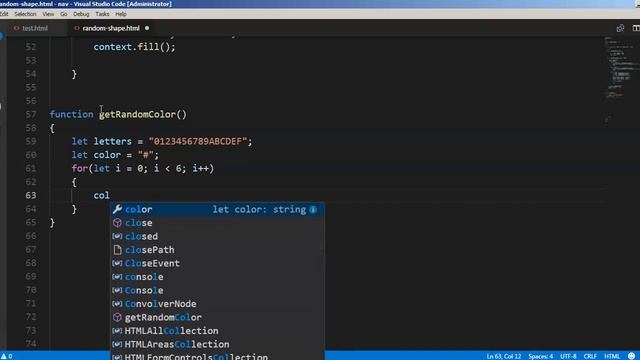Open the Go menu
The image size is (640, 360).
pos(64,14)
